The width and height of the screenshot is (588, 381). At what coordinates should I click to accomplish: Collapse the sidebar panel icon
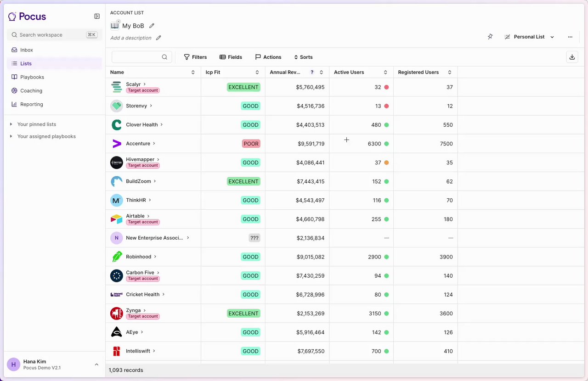(97, 17)
